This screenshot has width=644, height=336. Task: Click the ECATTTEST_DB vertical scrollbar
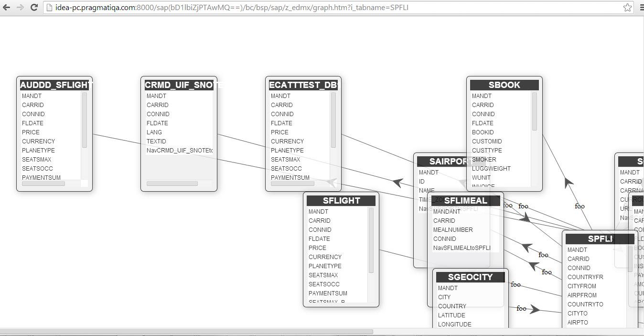pos(333,120)
